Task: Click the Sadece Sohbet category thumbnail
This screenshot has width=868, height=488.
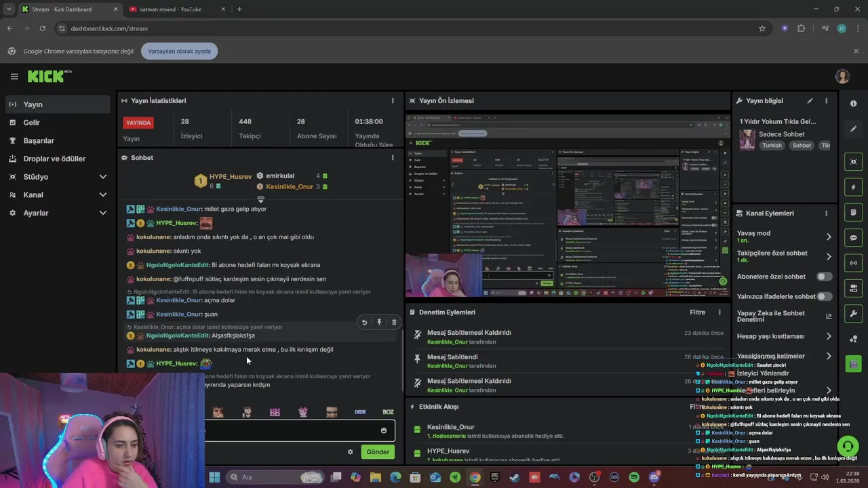Action: tap(747, 140)
